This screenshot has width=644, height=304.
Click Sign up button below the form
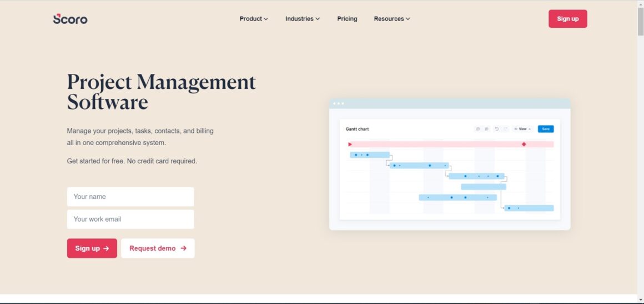click(92, 248)
